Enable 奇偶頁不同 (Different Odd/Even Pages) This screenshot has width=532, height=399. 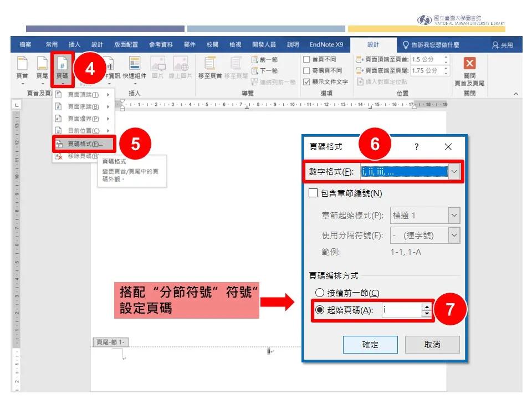[308, 70]
